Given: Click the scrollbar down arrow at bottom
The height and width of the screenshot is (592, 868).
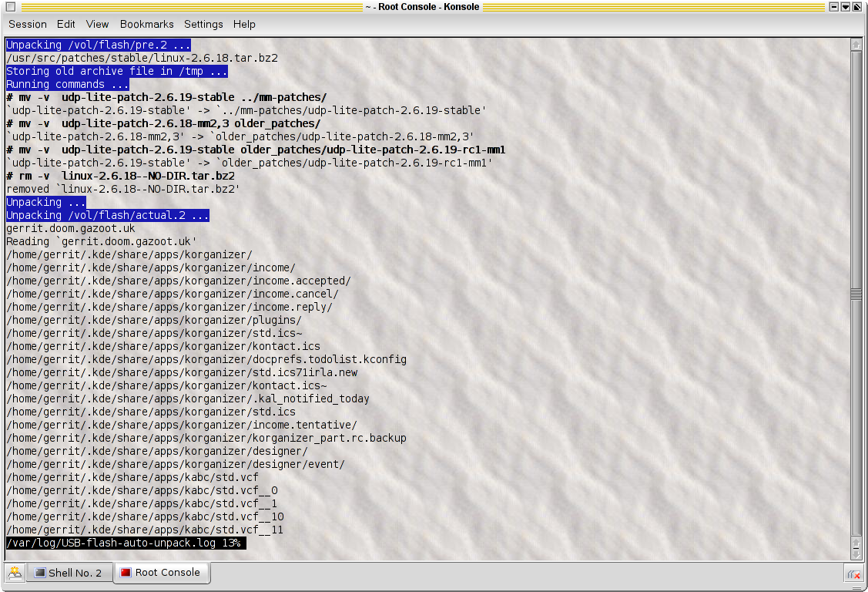Looking at the screenshot, I should point(856,553).
